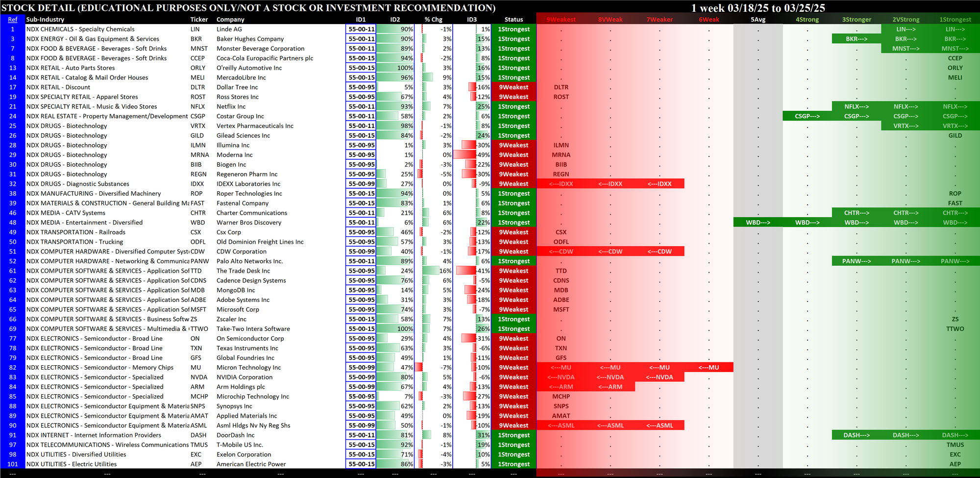Viewport: 980px width, 478px height.
Task: Select the Sub-Industry column header
Action: (x=45, y=20)
